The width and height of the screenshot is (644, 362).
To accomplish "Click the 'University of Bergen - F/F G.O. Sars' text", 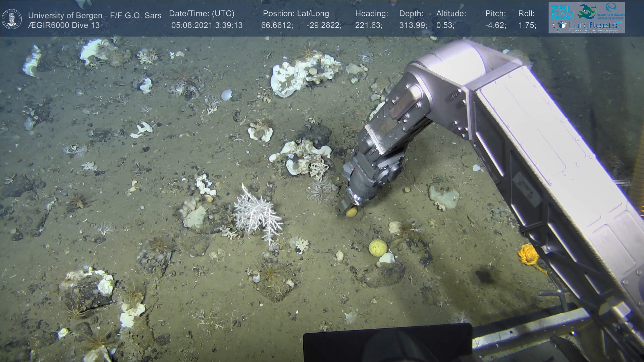I will pos(95,15).
